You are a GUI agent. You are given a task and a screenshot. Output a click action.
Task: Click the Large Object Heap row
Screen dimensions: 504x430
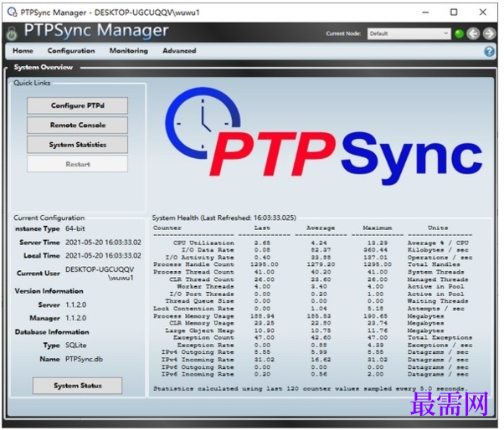[313, 330]
